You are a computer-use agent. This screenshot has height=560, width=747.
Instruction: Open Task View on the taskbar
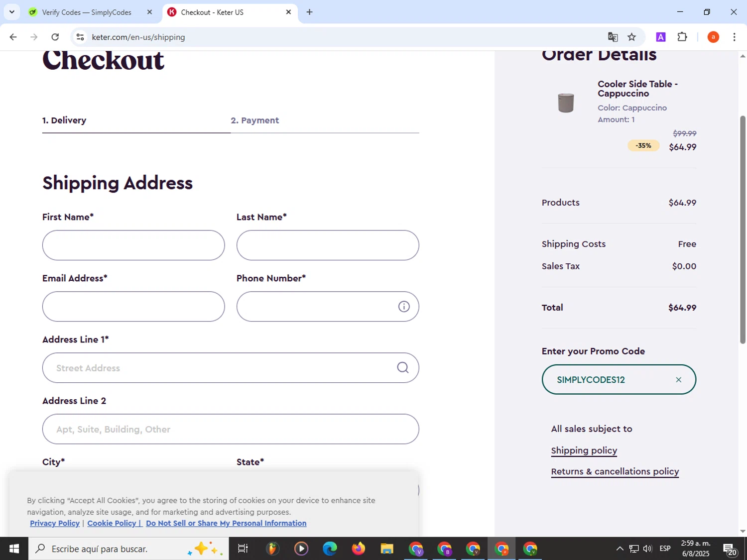click(243, 549)
